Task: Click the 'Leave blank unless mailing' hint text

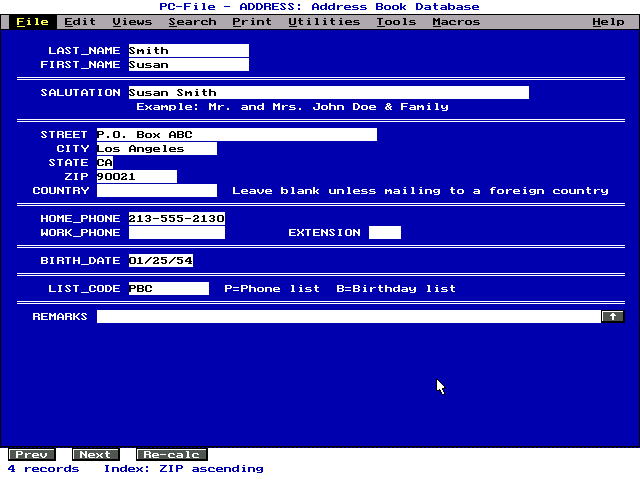Action: 420,191
